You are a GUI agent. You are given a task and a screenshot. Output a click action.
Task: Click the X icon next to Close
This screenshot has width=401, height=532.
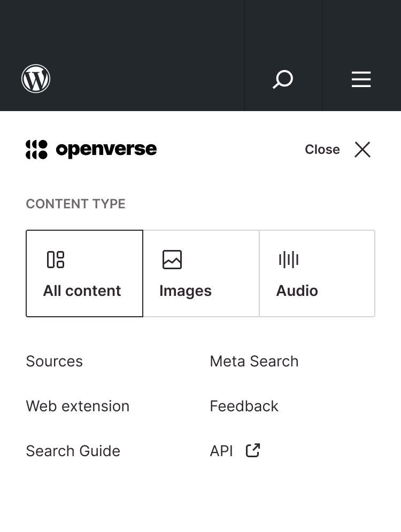pyautogui.click(x=362, y=150)
